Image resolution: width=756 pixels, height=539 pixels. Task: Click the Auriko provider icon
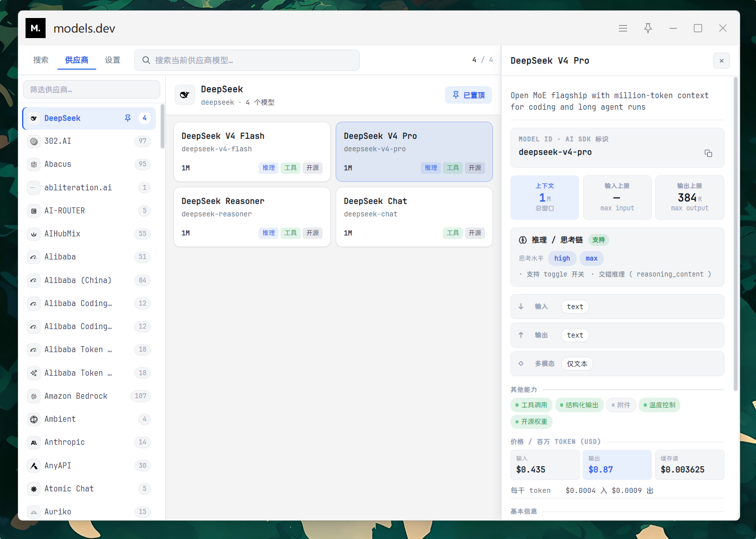pyautogui.click(x=34, y=512)
